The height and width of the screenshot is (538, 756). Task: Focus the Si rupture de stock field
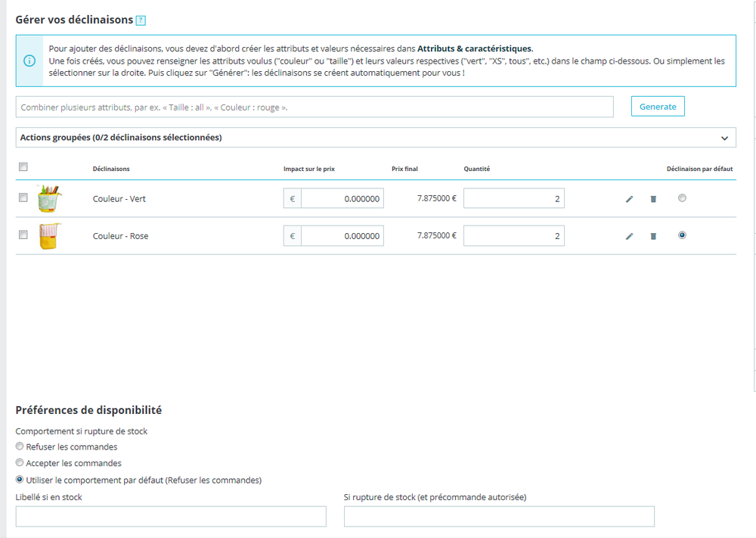click(499, 516)
